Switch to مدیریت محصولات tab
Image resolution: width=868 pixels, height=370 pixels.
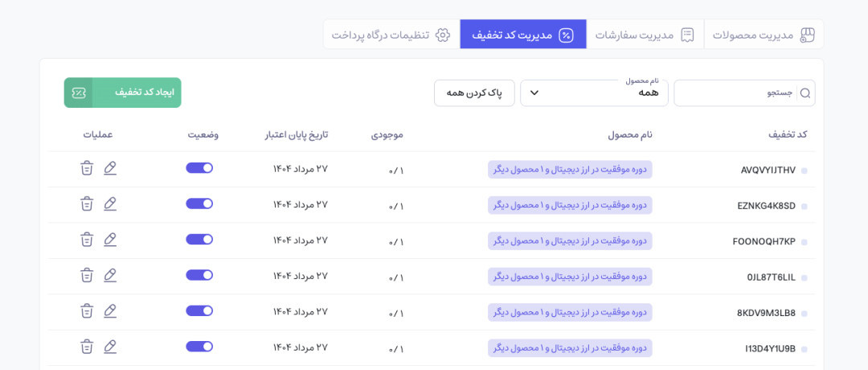[764, 35]
